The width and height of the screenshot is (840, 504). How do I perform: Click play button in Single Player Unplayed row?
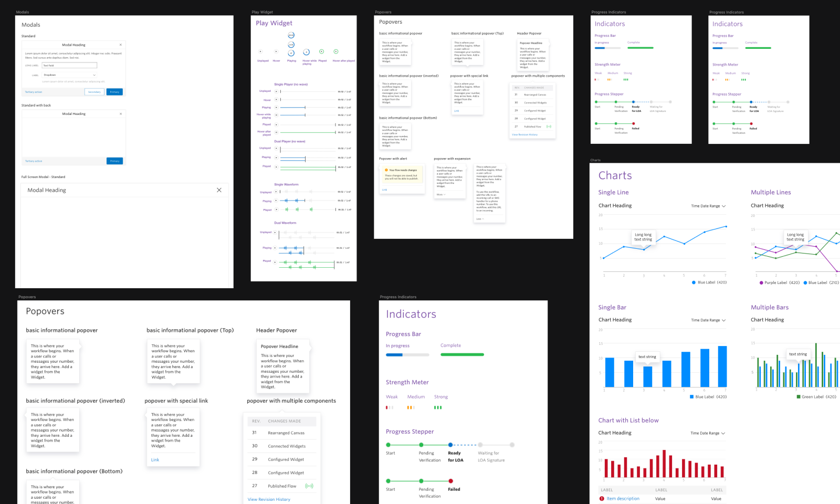(x=276, y=91)
